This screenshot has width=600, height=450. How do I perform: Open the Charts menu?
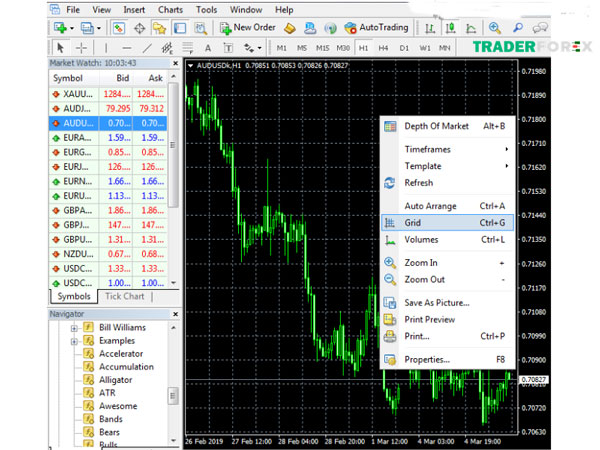pyautogui.click(x=170, y=10)
